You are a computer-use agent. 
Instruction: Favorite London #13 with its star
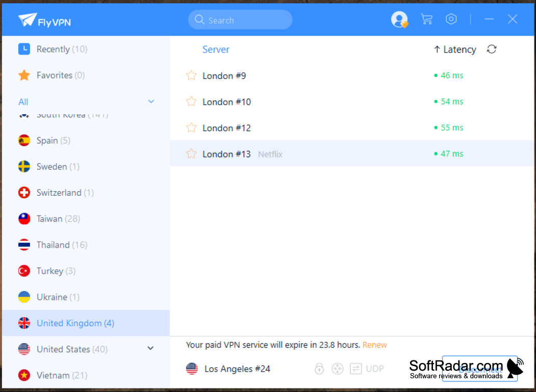(x=191, y=154)
